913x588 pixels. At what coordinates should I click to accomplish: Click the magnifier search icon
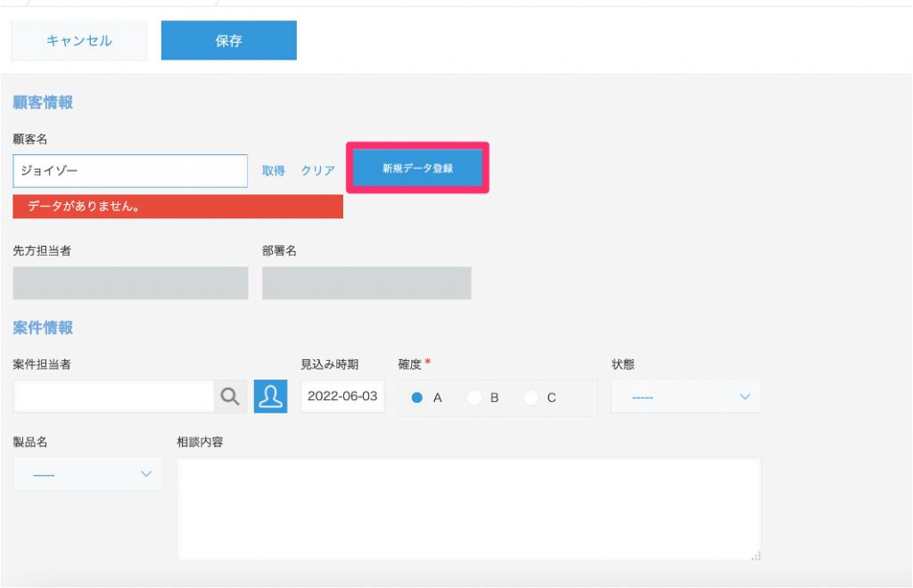[231, 396]
